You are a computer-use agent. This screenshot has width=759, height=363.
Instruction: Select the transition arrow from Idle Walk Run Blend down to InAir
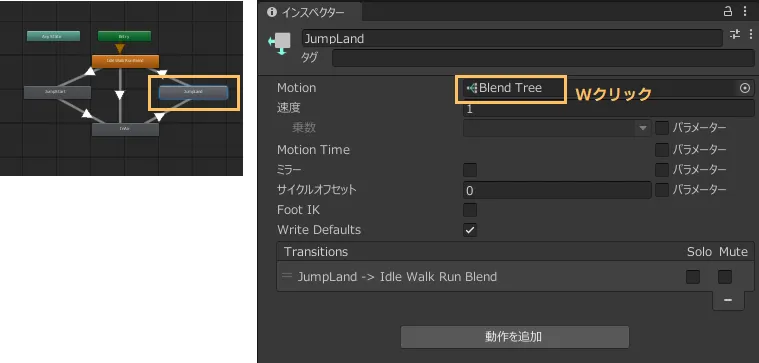click(x=120, y=95)
